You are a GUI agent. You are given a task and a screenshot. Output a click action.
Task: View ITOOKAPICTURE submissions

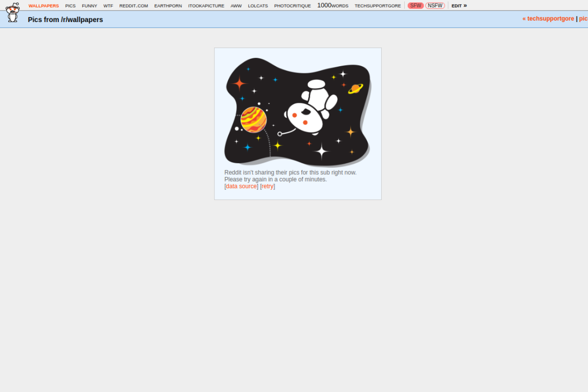tap(206, 6)
